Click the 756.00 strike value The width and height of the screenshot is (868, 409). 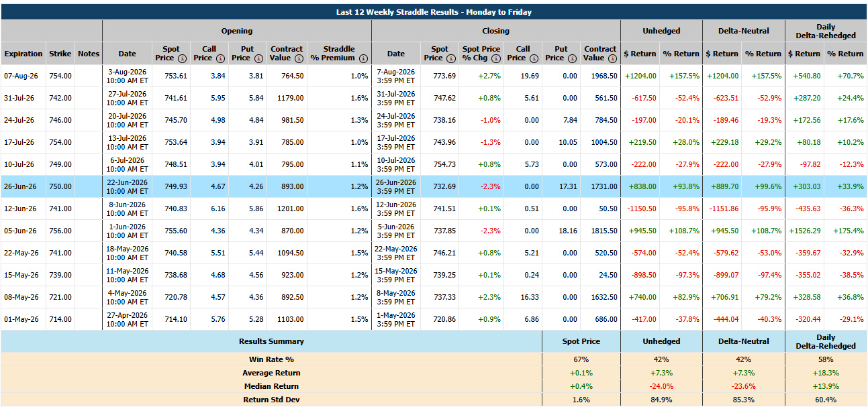pyautogui.click(x=60, y=231)
